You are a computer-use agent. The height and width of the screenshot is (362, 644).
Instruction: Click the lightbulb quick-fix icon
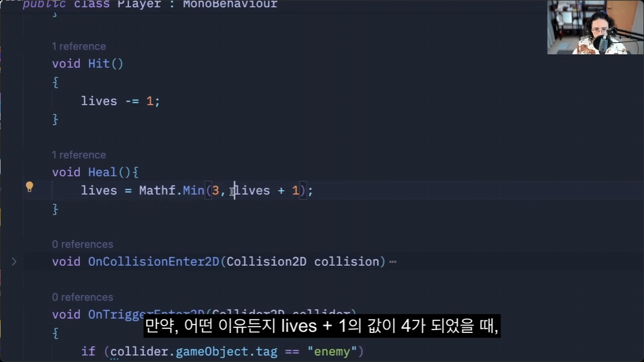click(x=30, y=187)
